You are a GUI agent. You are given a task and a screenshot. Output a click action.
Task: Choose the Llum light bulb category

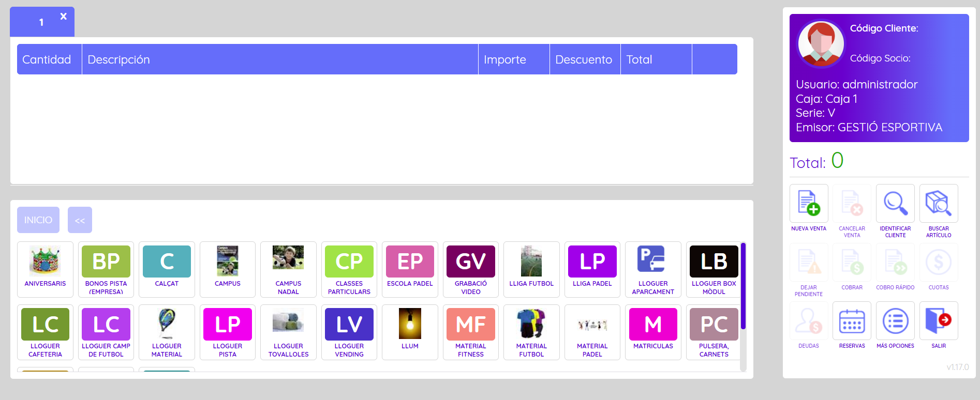click(x=410, y=332)
